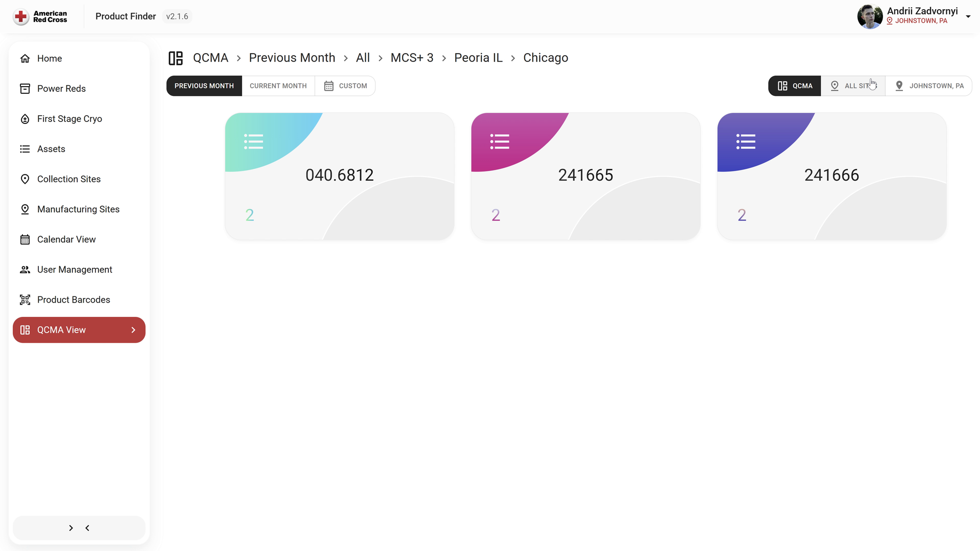The height and width of the screenshot is (551, 980).
Task: Click the v2.1.6 version badge
Action: 177,16
